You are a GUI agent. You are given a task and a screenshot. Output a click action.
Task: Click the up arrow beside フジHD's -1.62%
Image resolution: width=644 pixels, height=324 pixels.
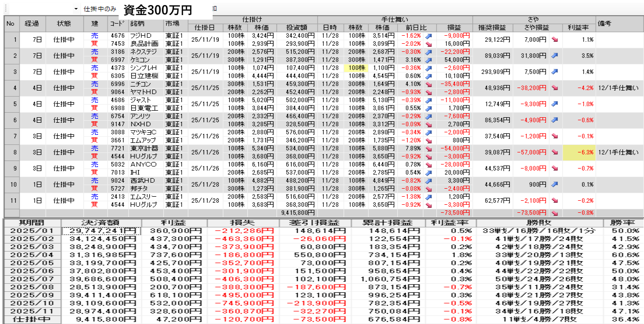coord(429,36)
